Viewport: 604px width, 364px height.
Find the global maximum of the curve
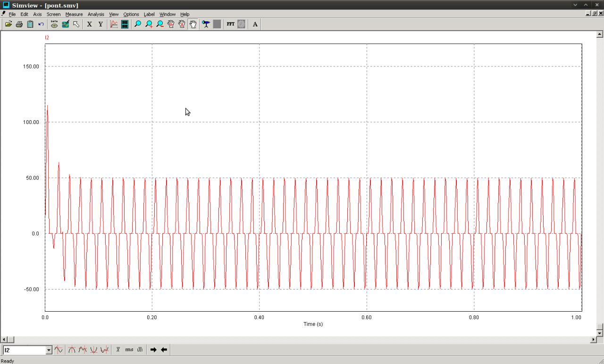pyautogui.click(x=72, y=350)
